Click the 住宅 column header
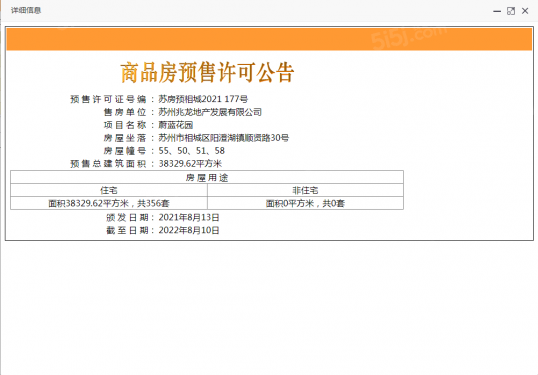Screen dimensions: 538x375 (x=109, y=190)
